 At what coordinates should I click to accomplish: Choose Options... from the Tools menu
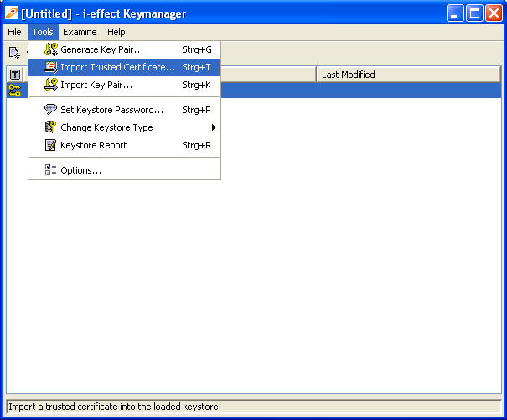[80, 170]
